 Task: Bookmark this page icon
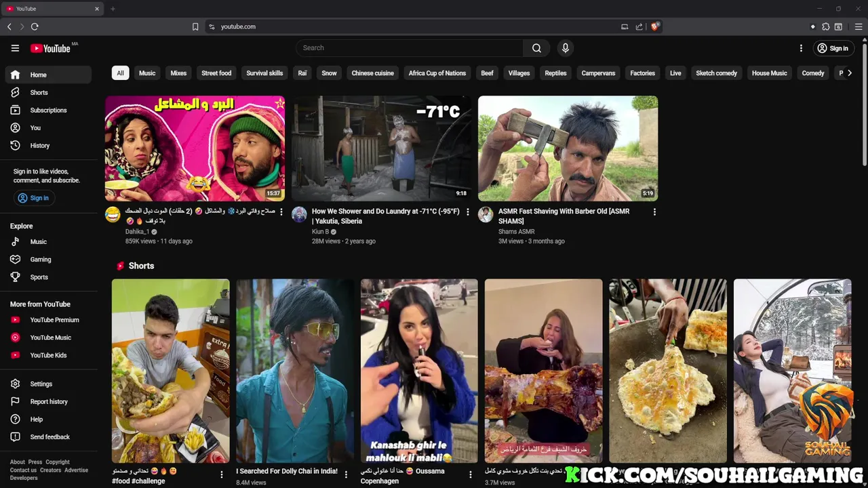point(195,26)
